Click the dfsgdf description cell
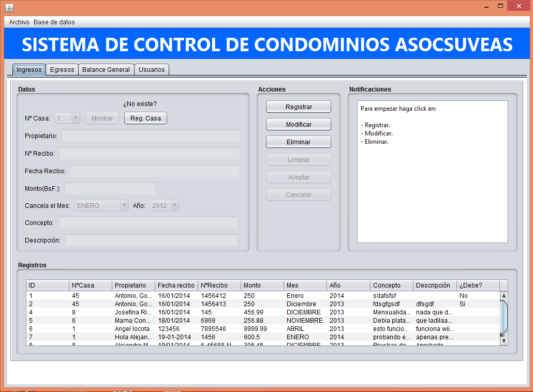Image resolution: width=533 pixels, height=392 pixels. pos(435,304)
